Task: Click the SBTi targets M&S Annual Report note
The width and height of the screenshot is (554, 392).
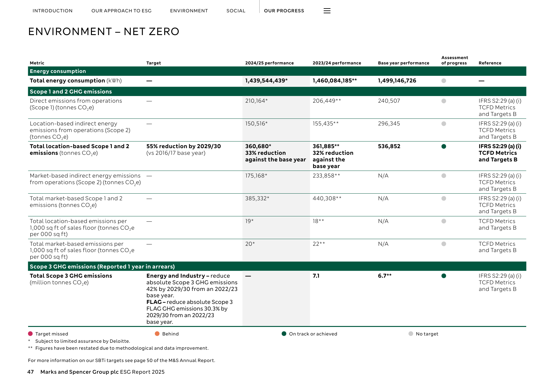Action: 122,360
